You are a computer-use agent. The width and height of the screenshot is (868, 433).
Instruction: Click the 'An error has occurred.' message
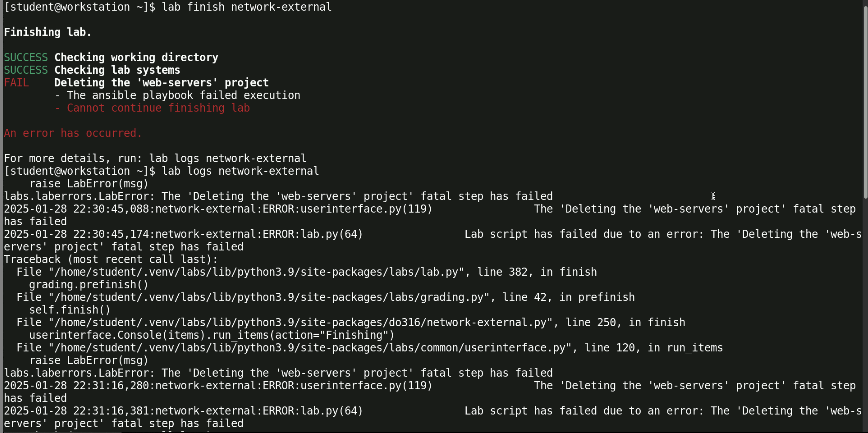point(73,133)
